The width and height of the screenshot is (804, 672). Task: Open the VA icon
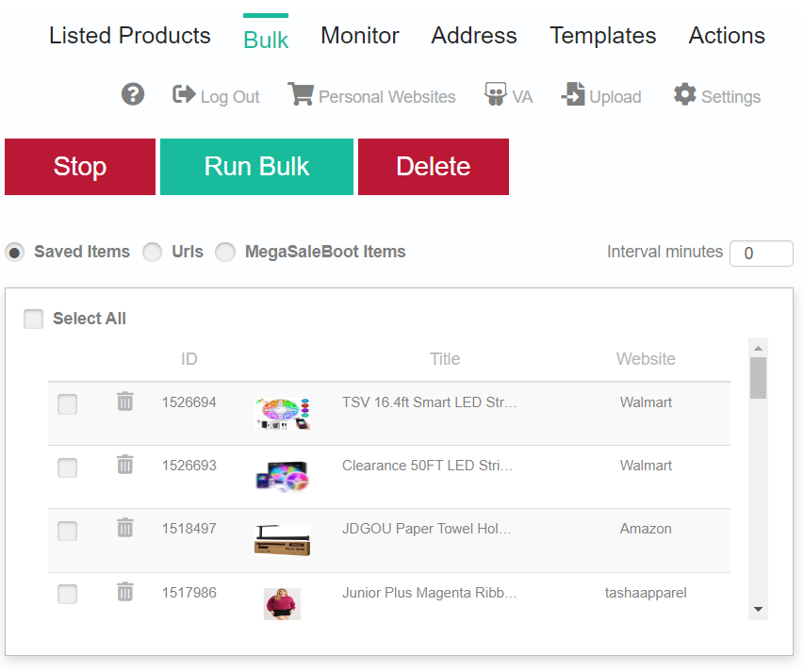click(496, 94)
